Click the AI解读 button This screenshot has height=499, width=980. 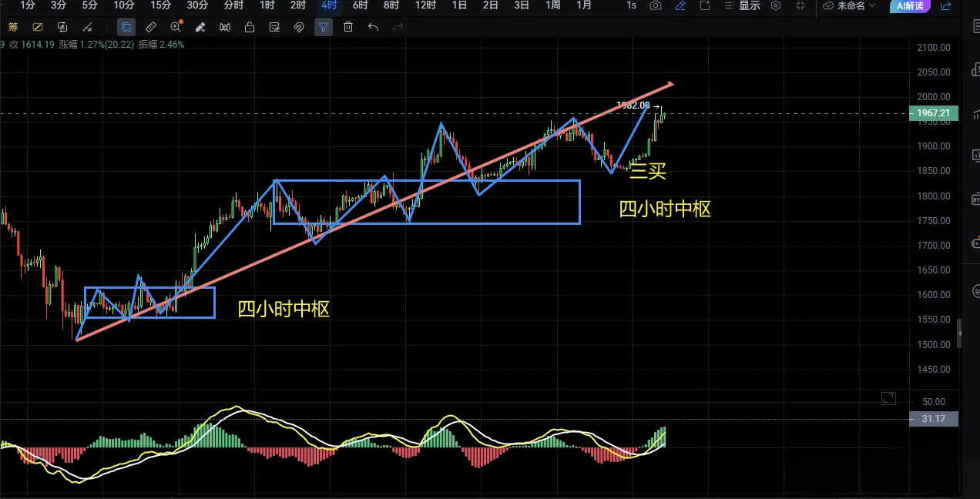(x=910, y=6)
